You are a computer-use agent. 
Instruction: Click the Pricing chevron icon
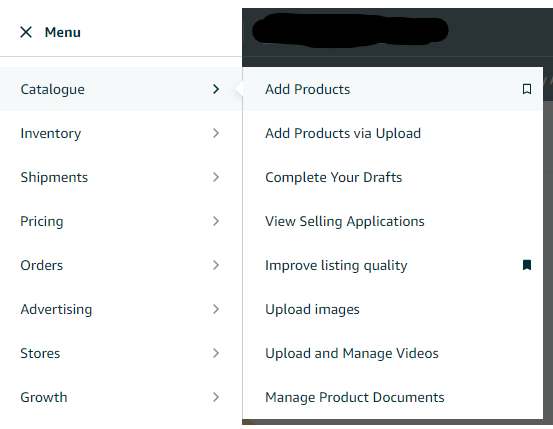point(216,221)
